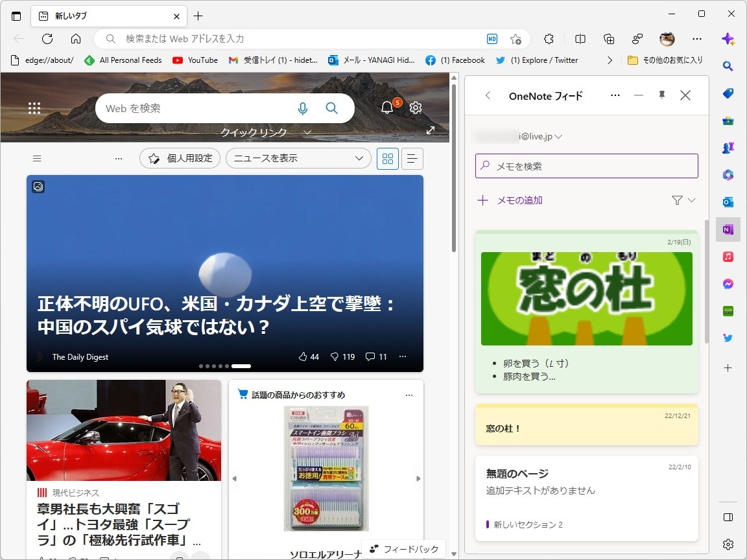Pin the OneNote feed panel
This screenshot has height=560, width=747.
pyautogui.click(x=661, y=95)
